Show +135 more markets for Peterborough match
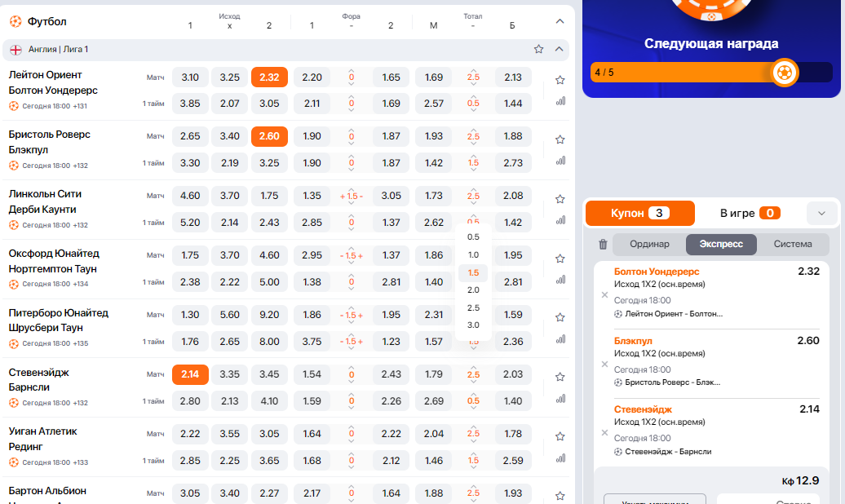The width and height of the screenshot is (845, 504). (80, 343)
